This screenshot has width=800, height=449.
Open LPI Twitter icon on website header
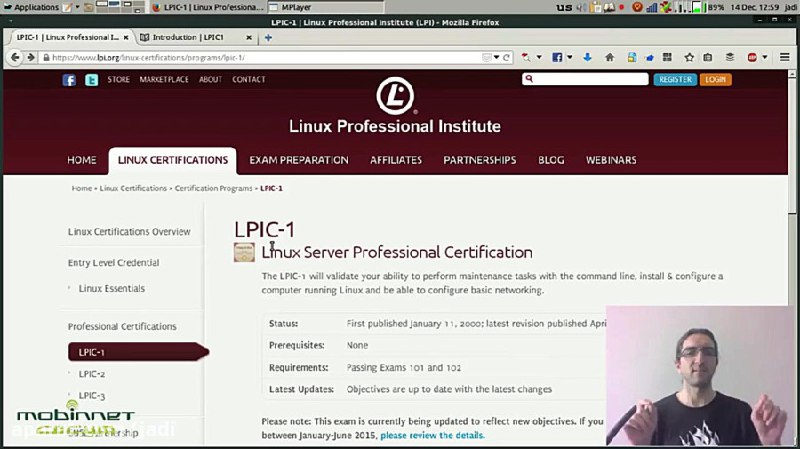(92, 80)
